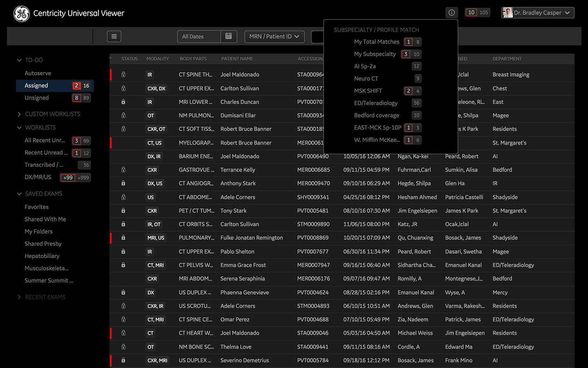588x368 pixels.
Task: Open the hamburger menu button
Action: 114,36
